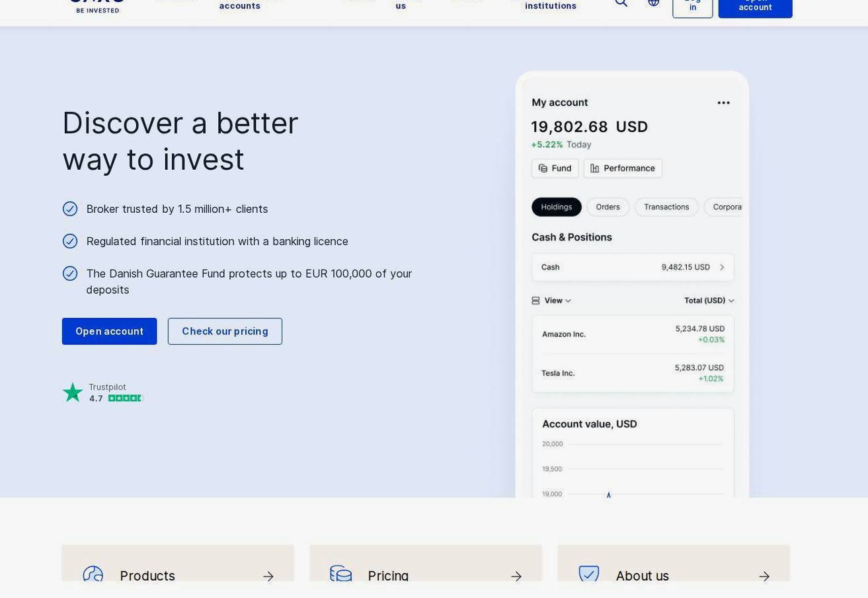This screenshot has height=598, width=868.
Task: Select the Holdings tab
Action: click(x=557, y=207)
